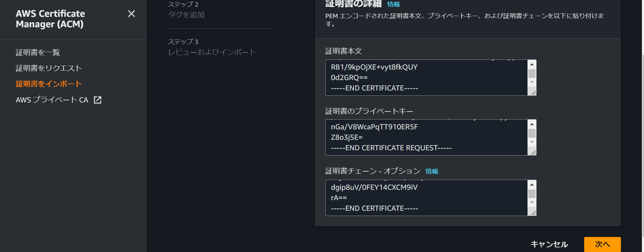Click the down arrow of 証明書チェーン scrollbar
The image size is (644, 252).
point(532,203)
